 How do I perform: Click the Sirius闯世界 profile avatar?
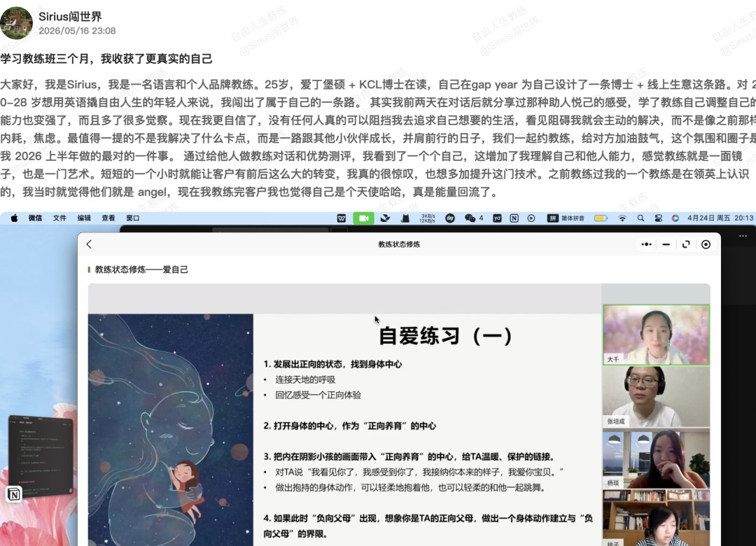16,22
